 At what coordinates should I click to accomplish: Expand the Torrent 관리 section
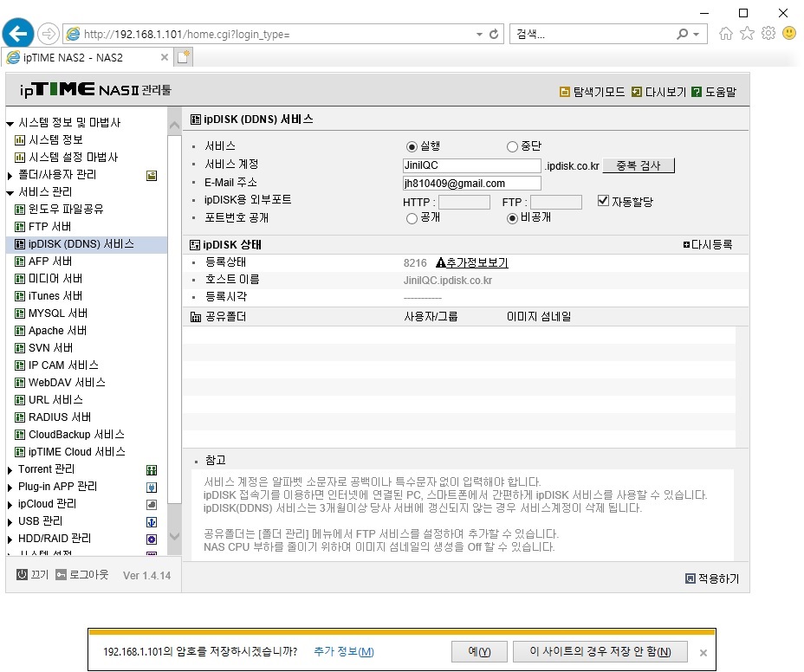pos(10,470)
